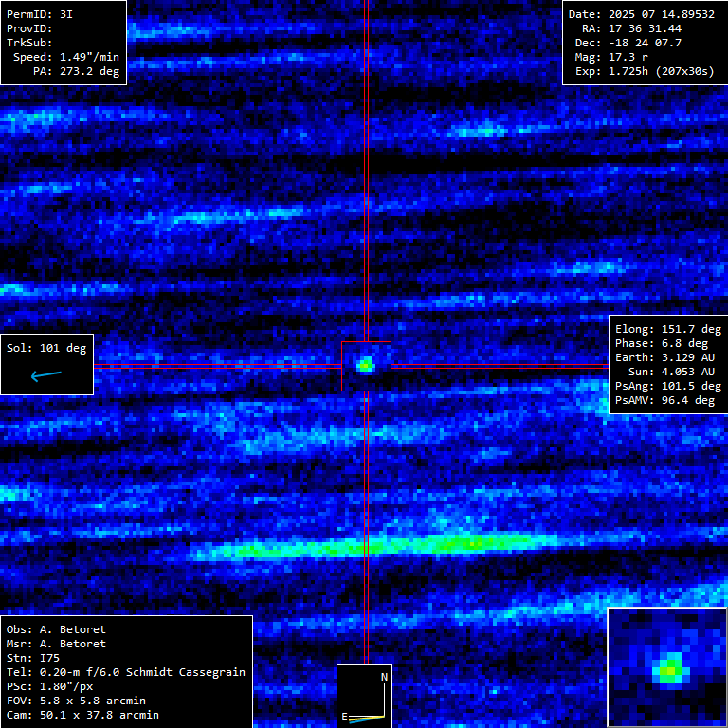Click the 'Earth: 3.129 AU' value
728x728 pixels.
[x=664, y=357]
